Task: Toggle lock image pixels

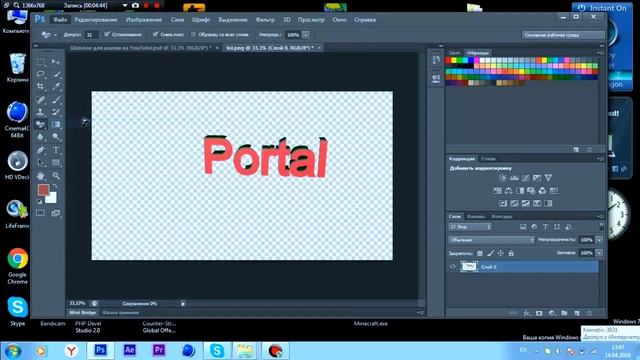Action: (490, 253)
